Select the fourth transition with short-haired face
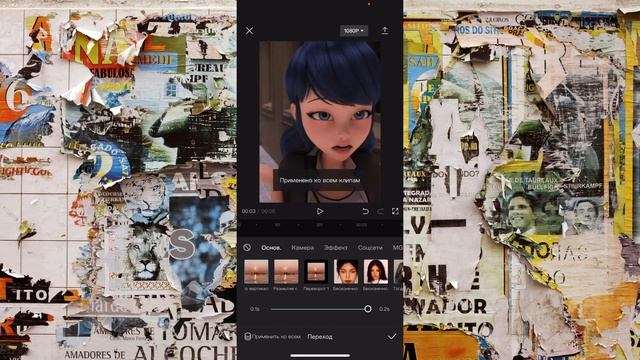The image size is (640, 360). (346, 271)
